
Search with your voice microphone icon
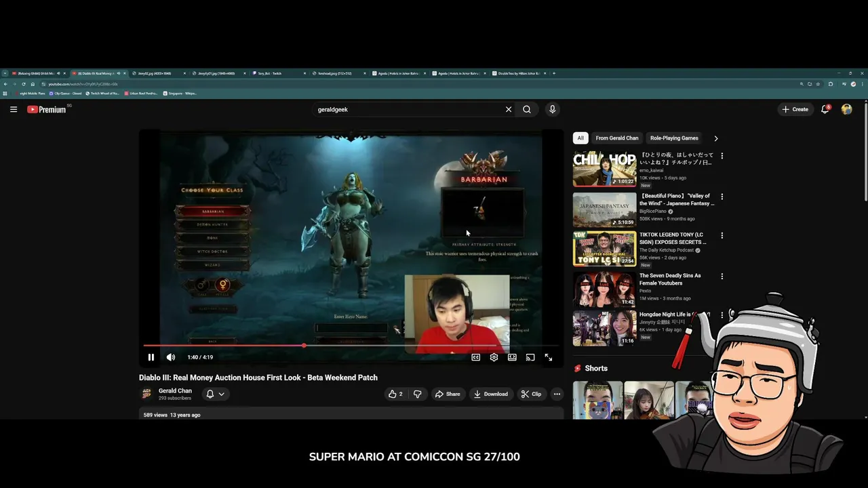coord(552,109)
